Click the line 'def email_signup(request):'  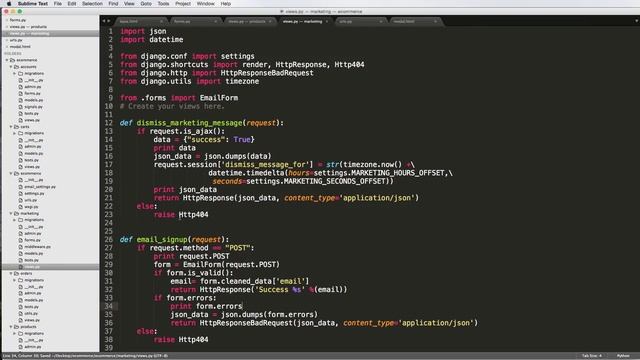(x=174, y=240)
